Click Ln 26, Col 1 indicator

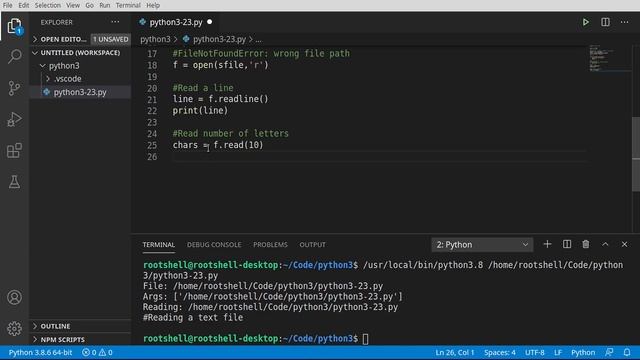[454, 352]
